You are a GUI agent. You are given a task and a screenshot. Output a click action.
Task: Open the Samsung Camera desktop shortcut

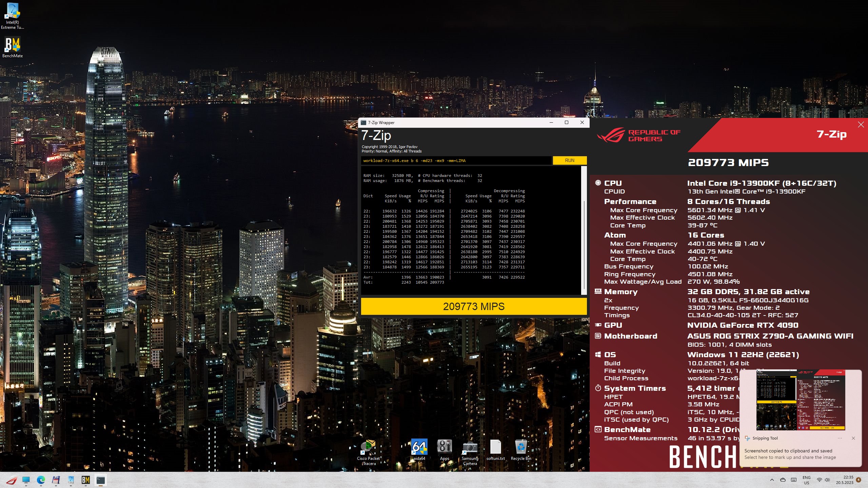pyautogui.click(x=470, y=452)
